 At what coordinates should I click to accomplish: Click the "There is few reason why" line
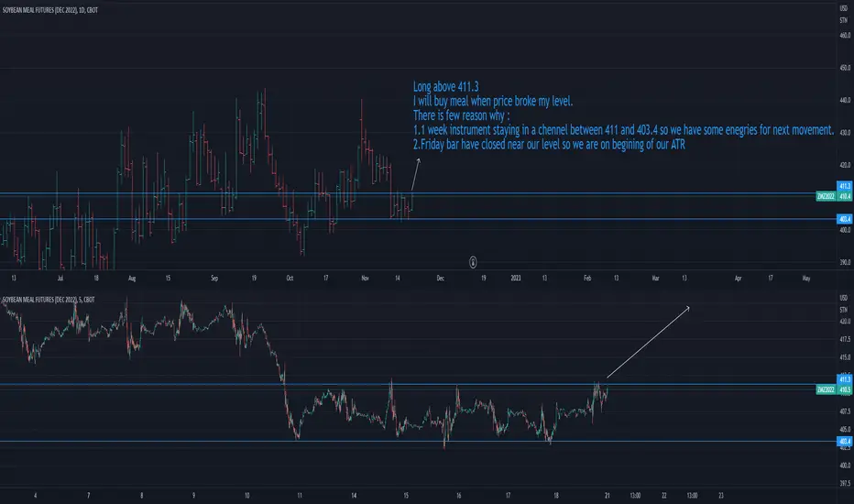[x=461, y=115]
